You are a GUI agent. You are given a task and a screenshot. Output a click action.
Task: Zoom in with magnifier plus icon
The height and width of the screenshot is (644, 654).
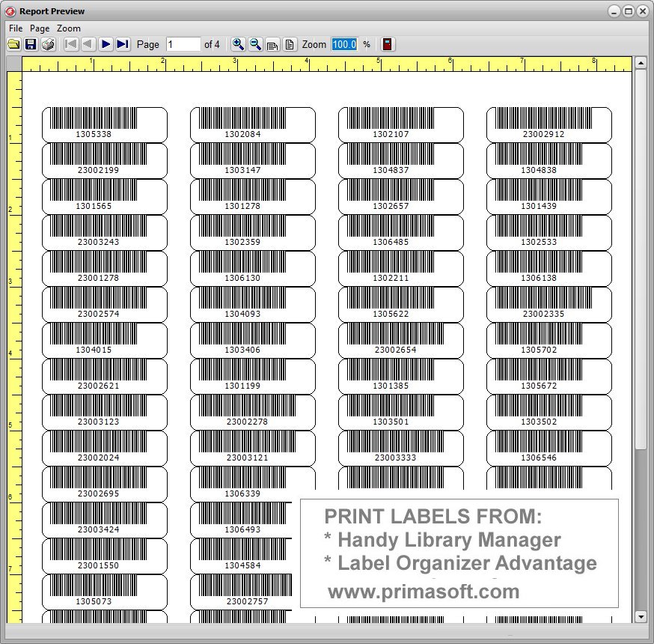point(238,44)
